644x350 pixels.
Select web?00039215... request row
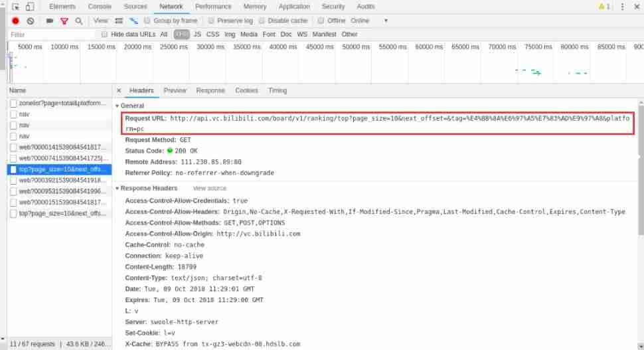(x=59, y=181)
